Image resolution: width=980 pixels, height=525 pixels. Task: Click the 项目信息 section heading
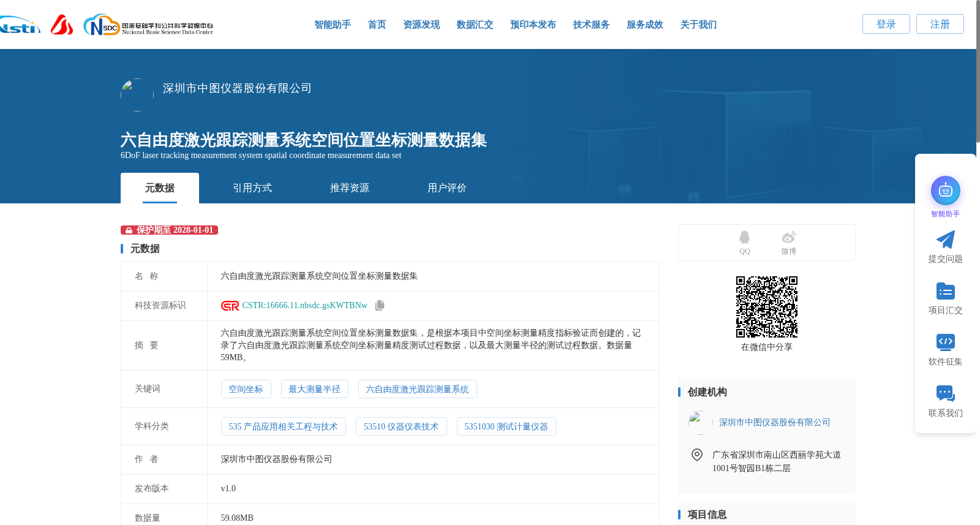707,515
